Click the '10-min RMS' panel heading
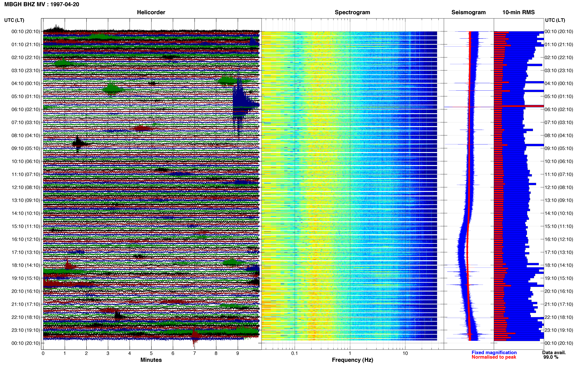Screen dimensions: 588x368 518,12
